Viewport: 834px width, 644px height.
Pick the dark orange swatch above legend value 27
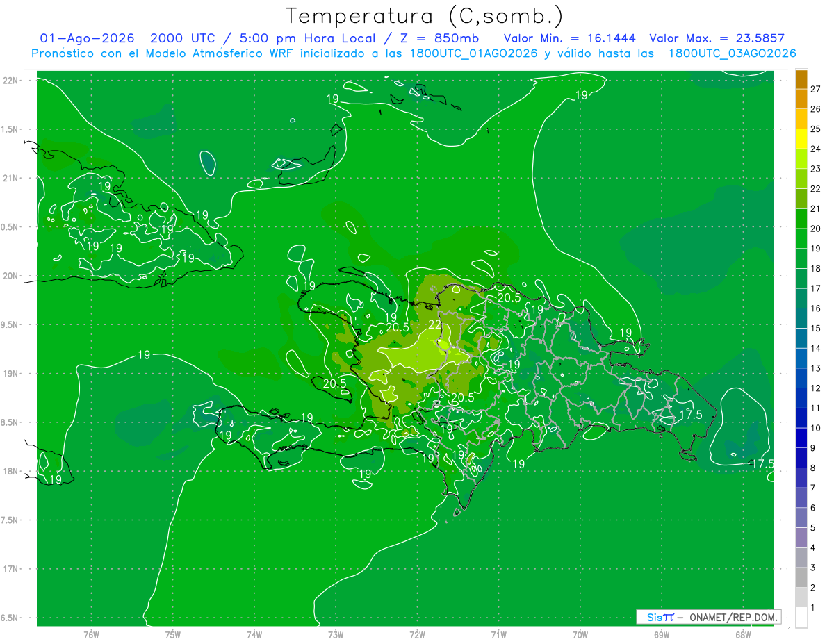click(x=801, y=79)
